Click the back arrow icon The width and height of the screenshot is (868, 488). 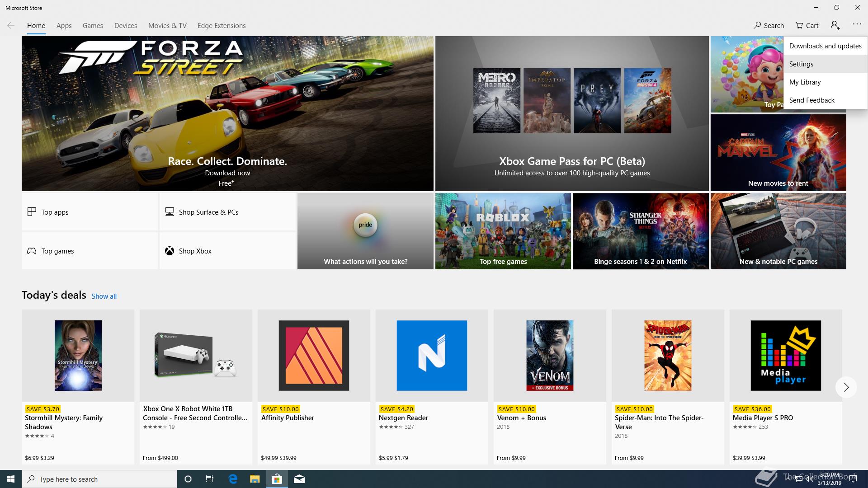11,25
